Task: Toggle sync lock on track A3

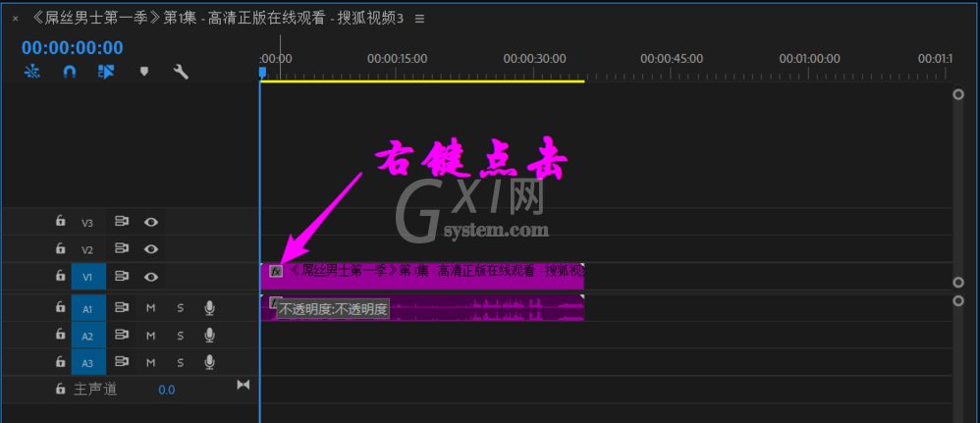Action: [121, 362]
